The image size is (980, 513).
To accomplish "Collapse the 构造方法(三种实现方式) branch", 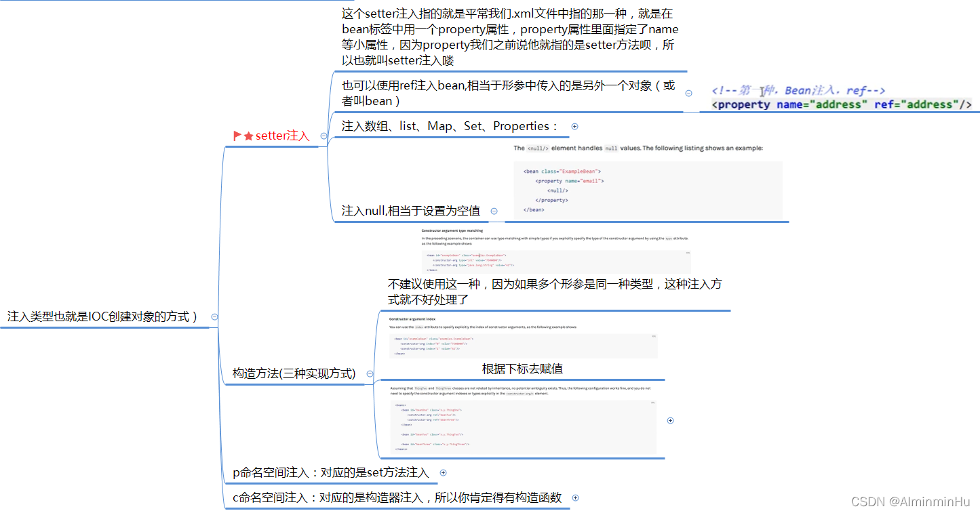I will click(x=370, y=373).
